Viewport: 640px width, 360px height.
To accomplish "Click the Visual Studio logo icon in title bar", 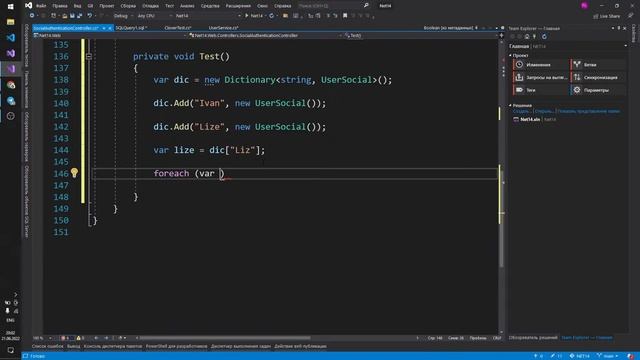I will 28,5.
